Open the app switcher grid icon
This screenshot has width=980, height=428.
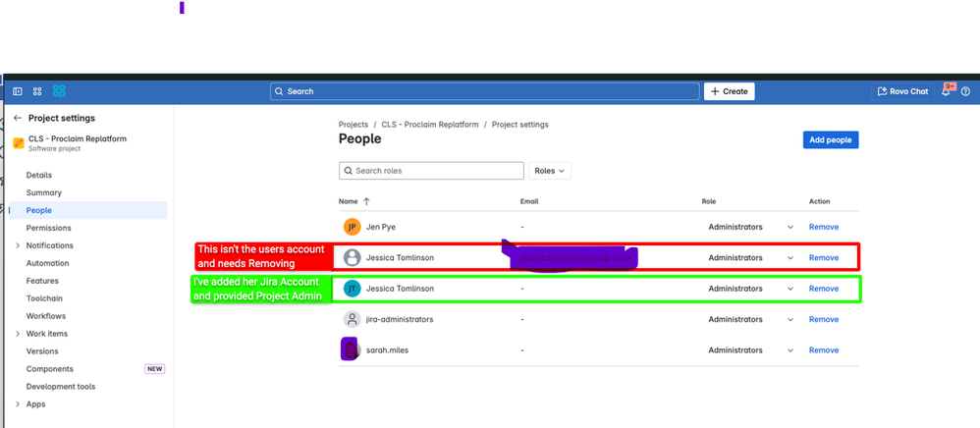point(37,91)
